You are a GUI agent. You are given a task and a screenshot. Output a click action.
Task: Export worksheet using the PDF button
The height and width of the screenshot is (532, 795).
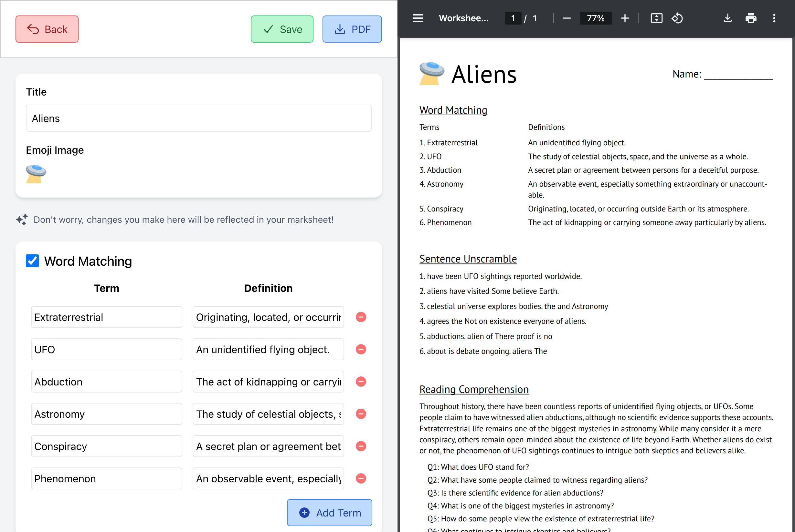352,29
